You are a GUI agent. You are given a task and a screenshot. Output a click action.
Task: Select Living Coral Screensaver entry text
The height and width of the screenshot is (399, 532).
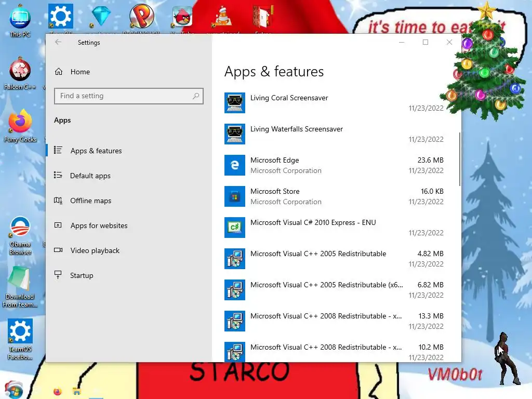289,98
